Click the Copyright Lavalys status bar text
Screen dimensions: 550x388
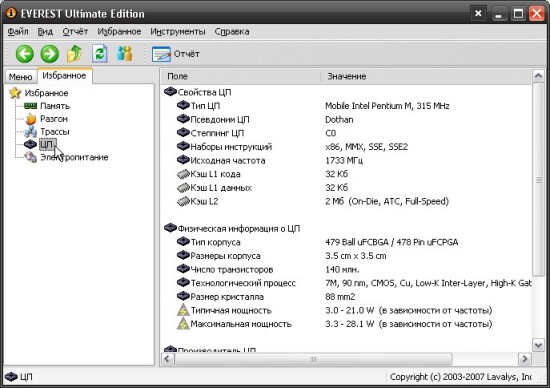[461, 377]
